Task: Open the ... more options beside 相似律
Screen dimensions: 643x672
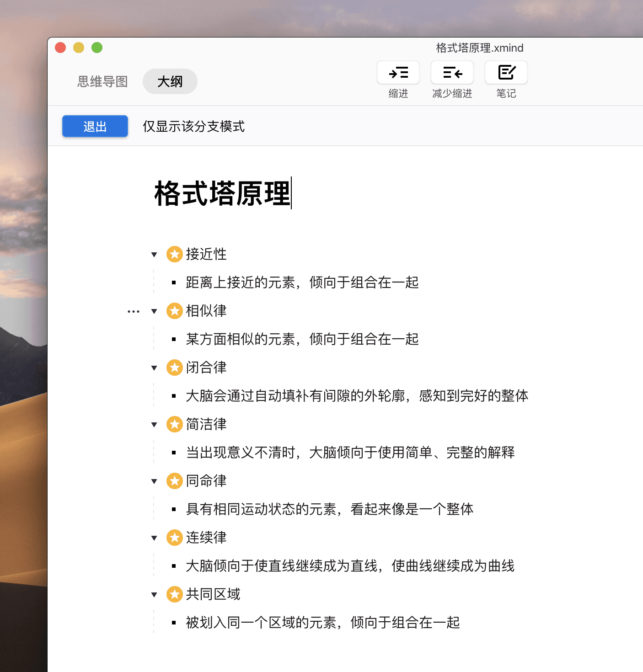Action: [133, 311]
